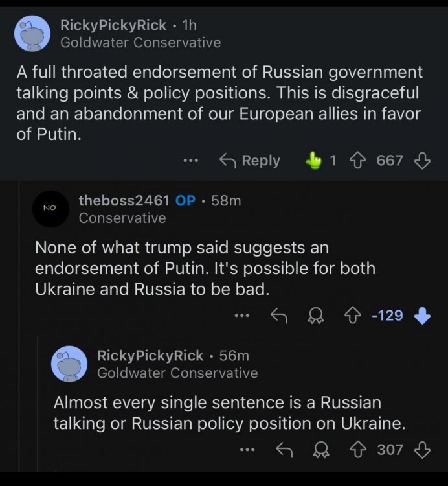Open three-dot menu on 307-point comment

tap(247, 449)
